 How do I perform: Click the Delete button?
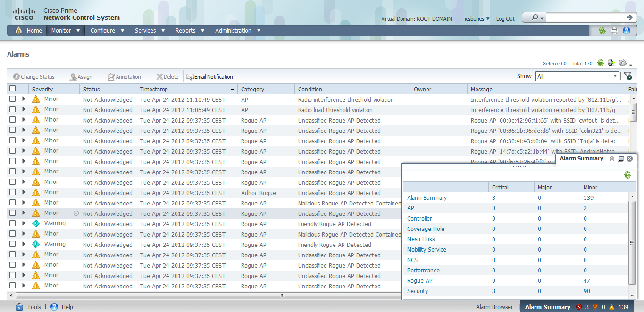point(167,77)
